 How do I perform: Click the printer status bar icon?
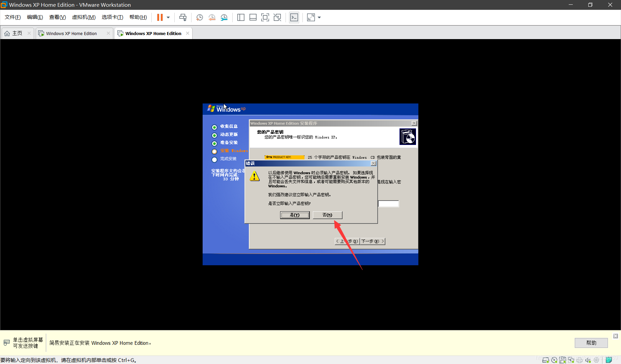click(580, 360)
